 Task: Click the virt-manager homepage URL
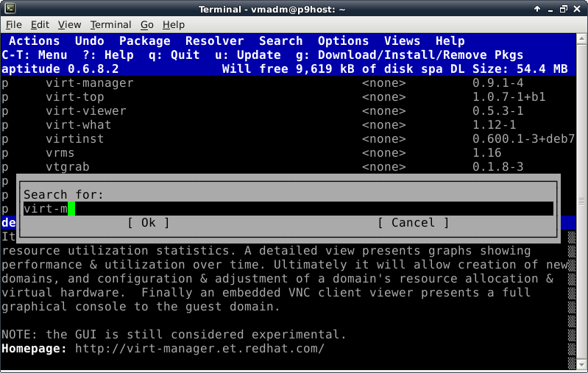pyautogui.click(x=199, y=349)
